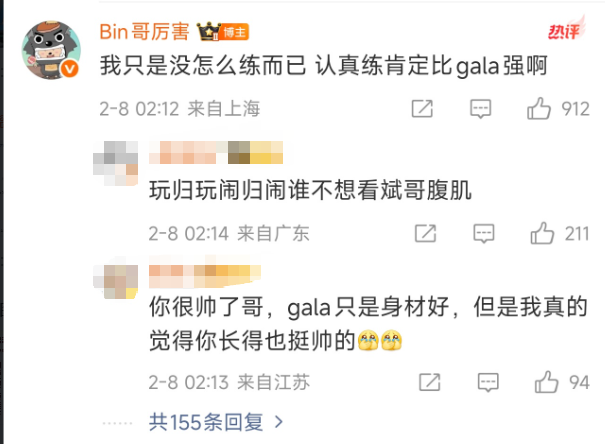The image size is (605, 444).
Task: Click the chevron next to 共155条回复
Action: (279, 422)
